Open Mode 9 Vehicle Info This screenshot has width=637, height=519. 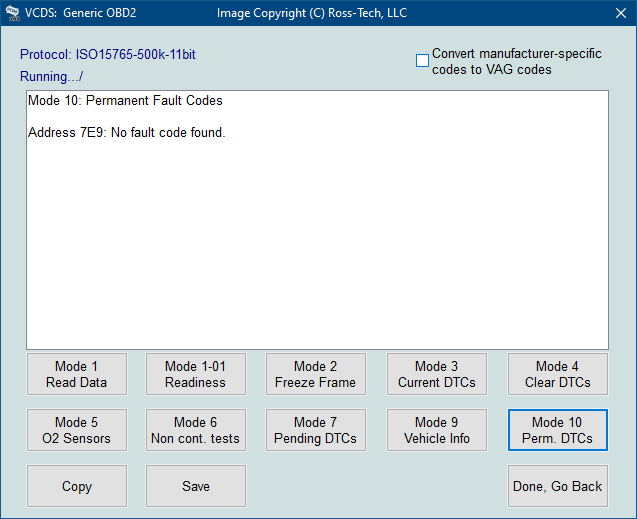(x=436, y=430)
